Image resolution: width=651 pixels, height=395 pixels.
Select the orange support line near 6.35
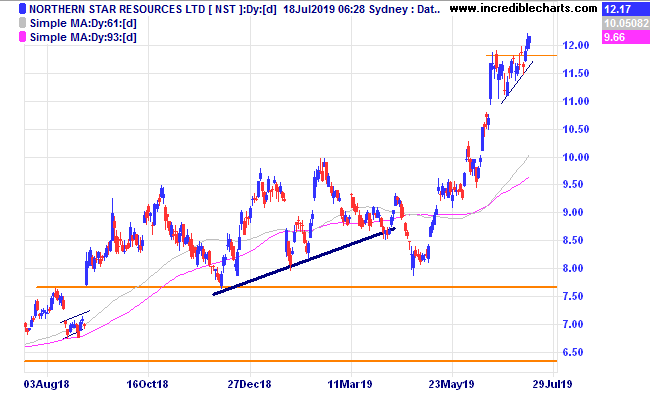tap(291, 361)
